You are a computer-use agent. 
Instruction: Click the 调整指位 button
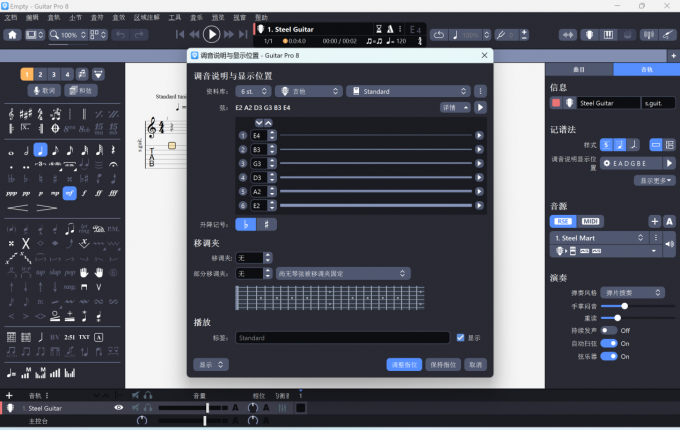404,365
